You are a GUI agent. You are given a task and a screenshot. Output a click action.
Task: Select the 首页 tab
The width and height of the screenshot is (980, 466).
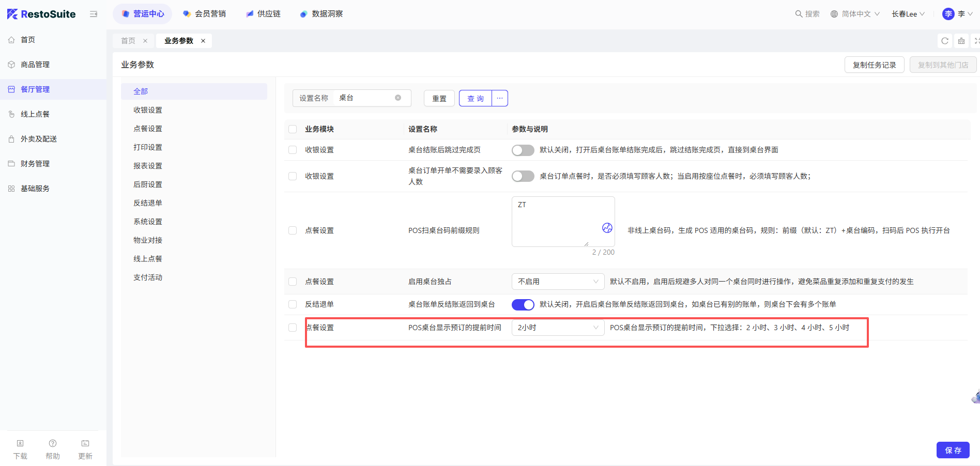point(128,41)
